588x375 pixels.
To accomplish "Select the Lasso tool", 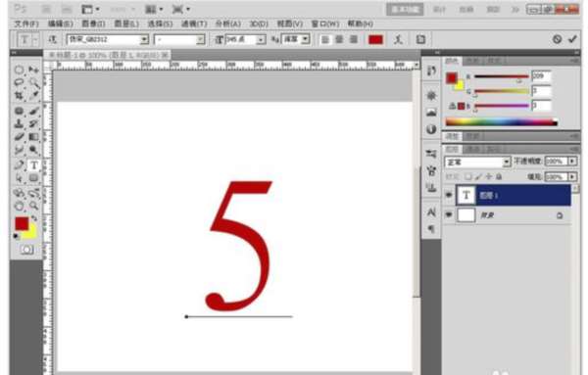I will click(x=19, y=82).
